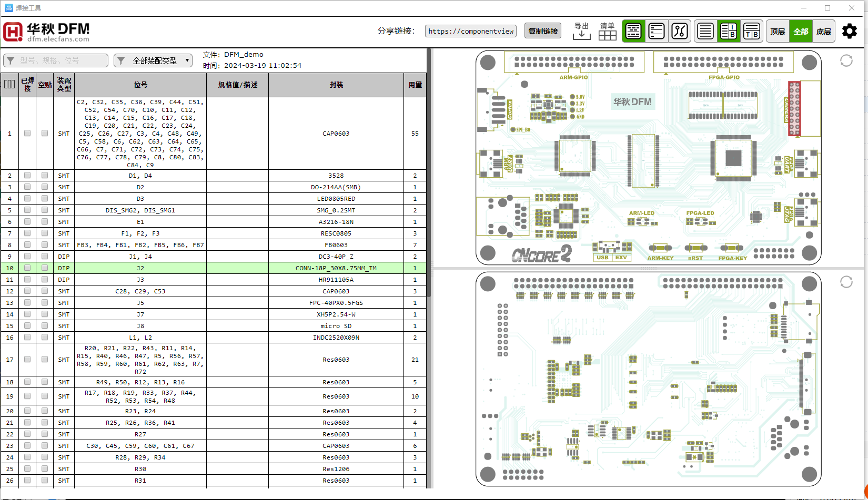Click the rotate icon beside the top board view
Viewport: 868px width, 500px height.
coord(846,61)
